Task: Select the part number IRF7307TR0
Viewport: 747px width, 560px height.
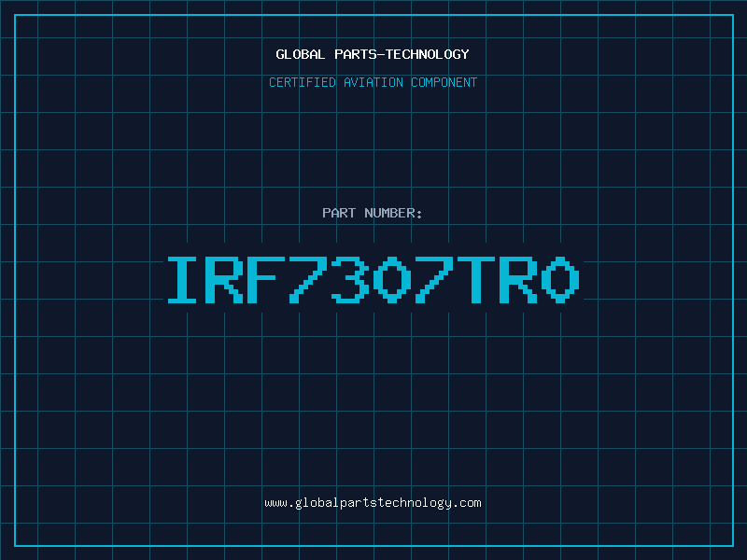Action: 373,280
